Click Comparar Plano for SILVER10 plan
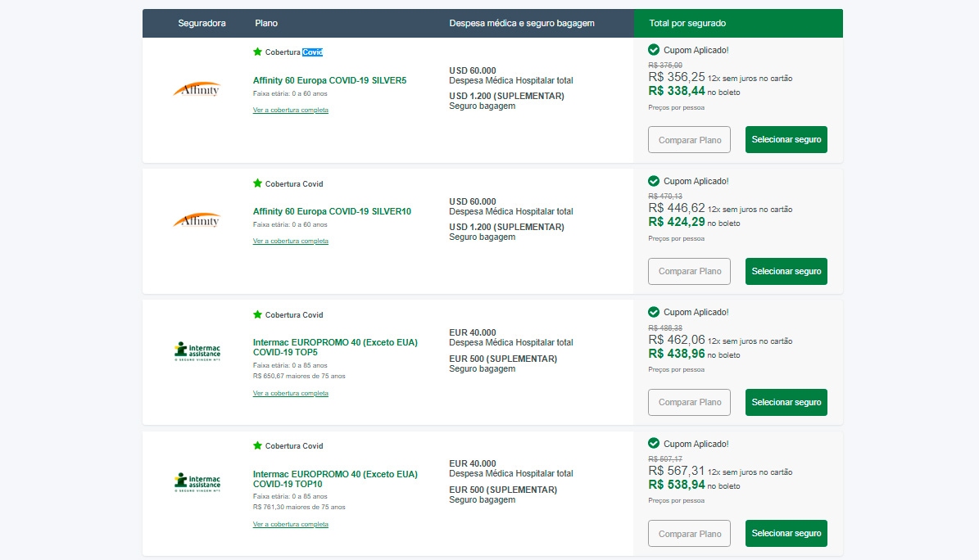Image resolution: width=979 pixels, height=560 pixels. 689,272
